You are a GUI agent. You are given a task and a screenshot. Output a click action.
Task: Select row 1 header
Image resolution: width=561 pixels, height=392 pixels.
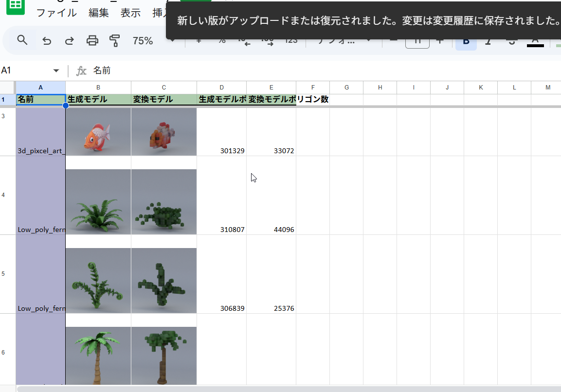pyautogui.click(x=7, y=99)
